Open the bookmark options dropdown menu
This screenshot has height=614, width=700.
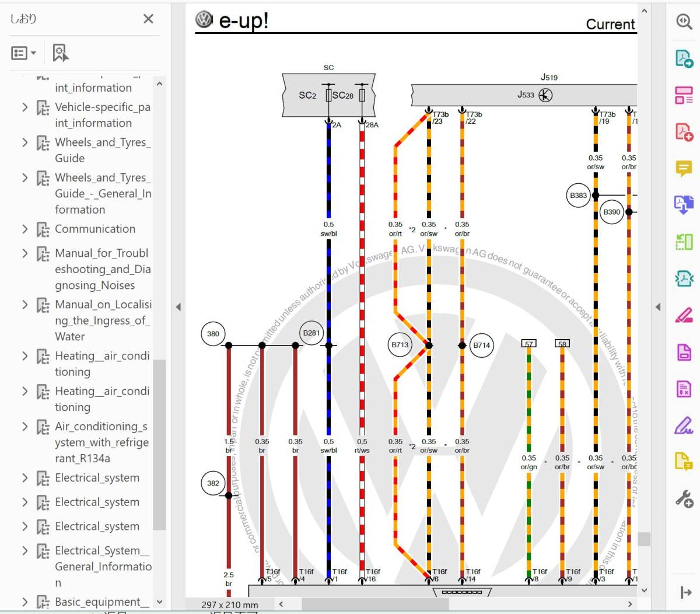[23, 53]
